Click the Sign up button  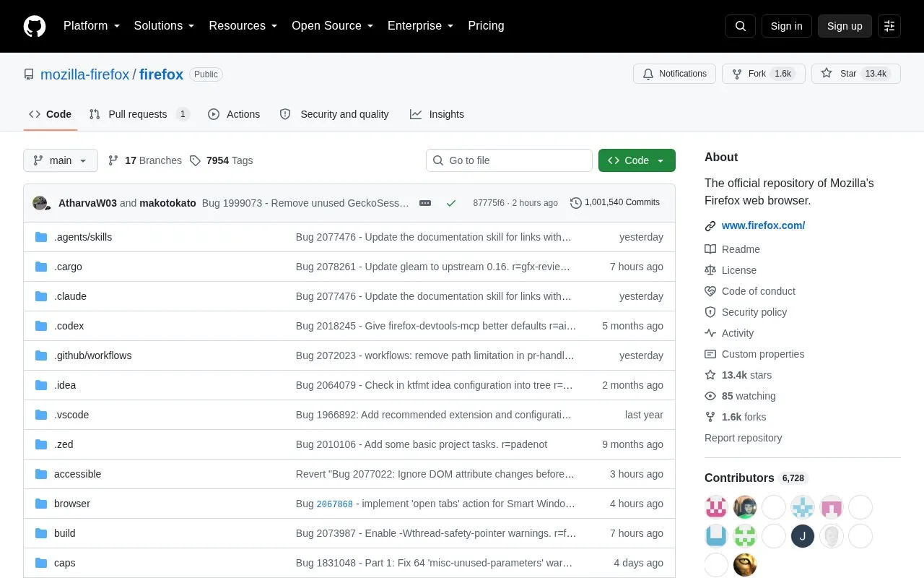(x=845, y=26)
